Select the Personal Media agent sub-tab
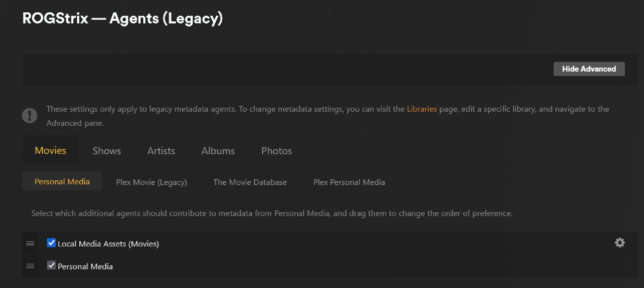 pos(62,182)
